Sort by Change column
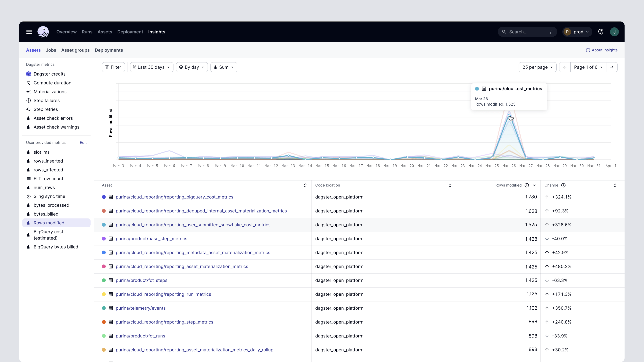Image resolution: width=644 pixels, height=362 pixels. click(615, 185)
